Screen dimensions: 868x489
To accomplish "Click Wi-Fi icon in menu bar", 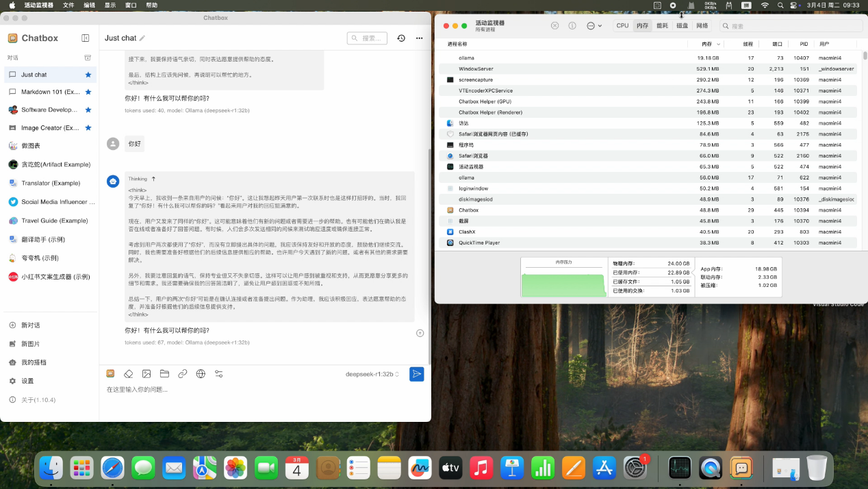I will (765, 5).
